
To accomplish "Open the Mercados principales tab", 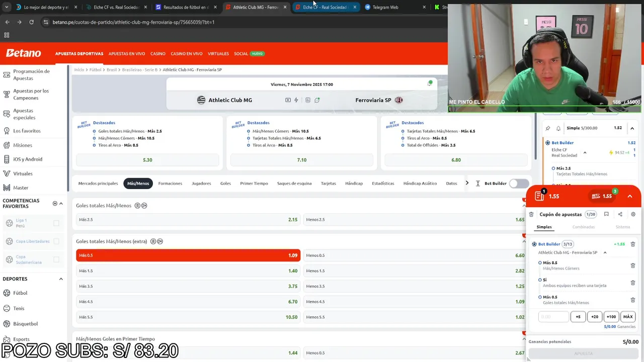I will point(98,184).
